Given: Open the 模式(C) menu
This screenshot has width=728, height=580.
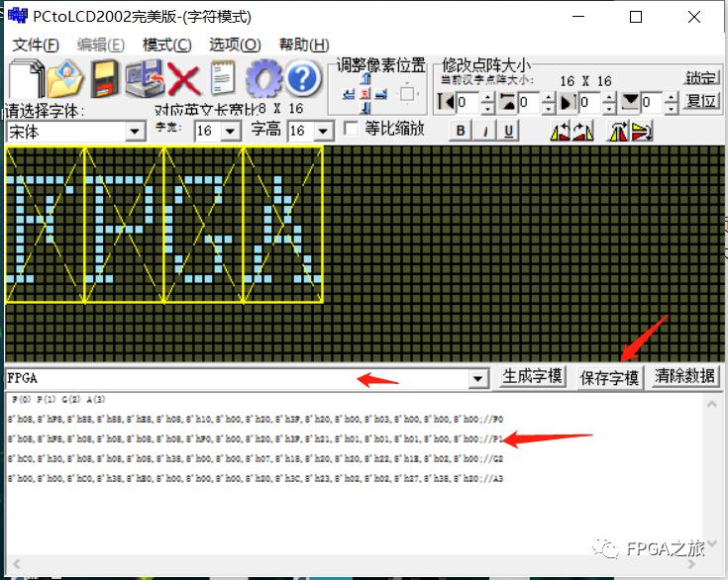Looking at the screenshot, I should (166, 45).
